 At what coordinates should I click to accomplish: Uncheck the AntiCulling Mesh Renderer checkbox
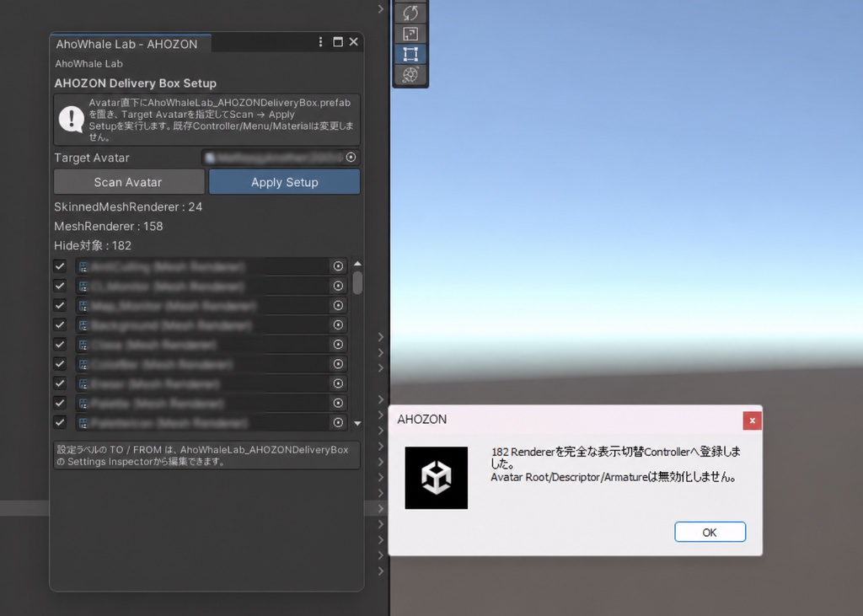[60, 266]
